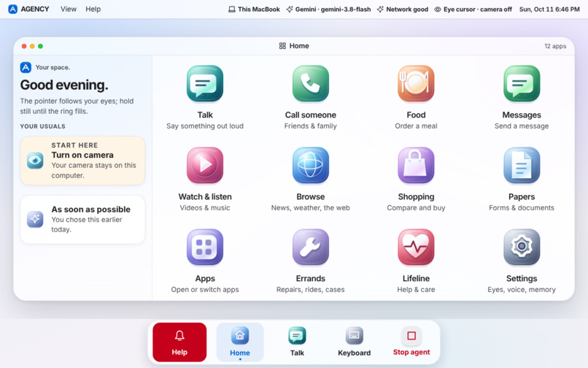Open the Food plate icon
Image resolution: width=588 pixels, height=368 pixels.
pyautogui.click(x=416, y=83)
